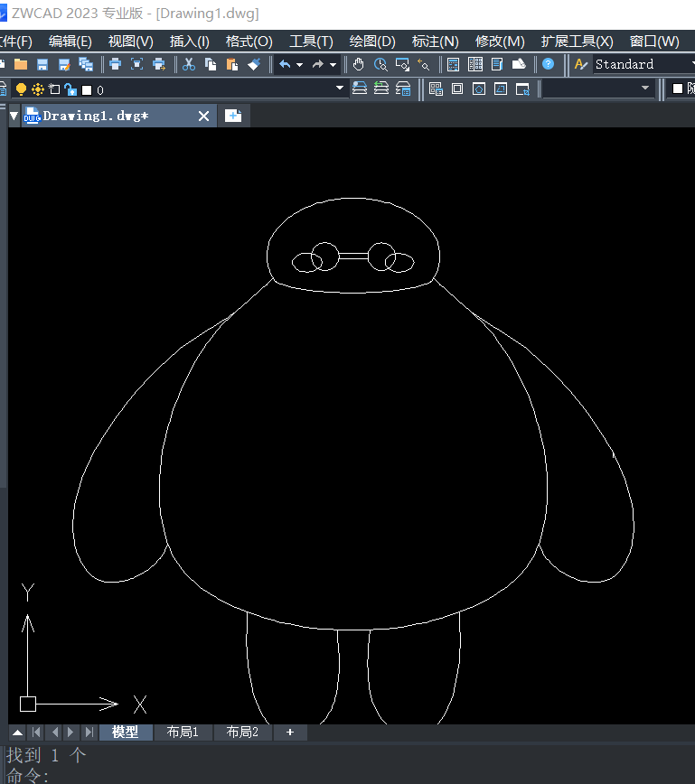The image size is (695, 784).
Task: Click the Undo arrow
Action: pyautogui.click(x=285, y=64)
